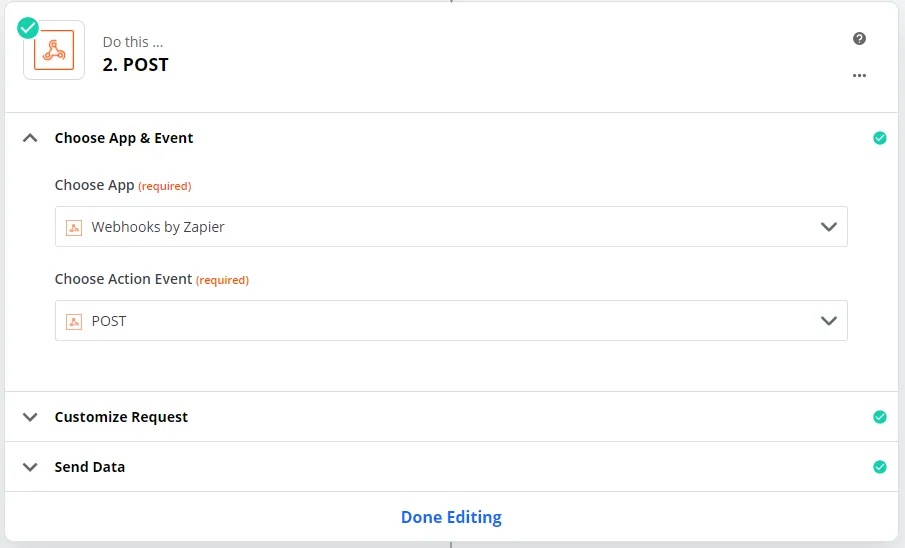
Task: Click the Choose App & Event heading
Action: pos(124,138)
